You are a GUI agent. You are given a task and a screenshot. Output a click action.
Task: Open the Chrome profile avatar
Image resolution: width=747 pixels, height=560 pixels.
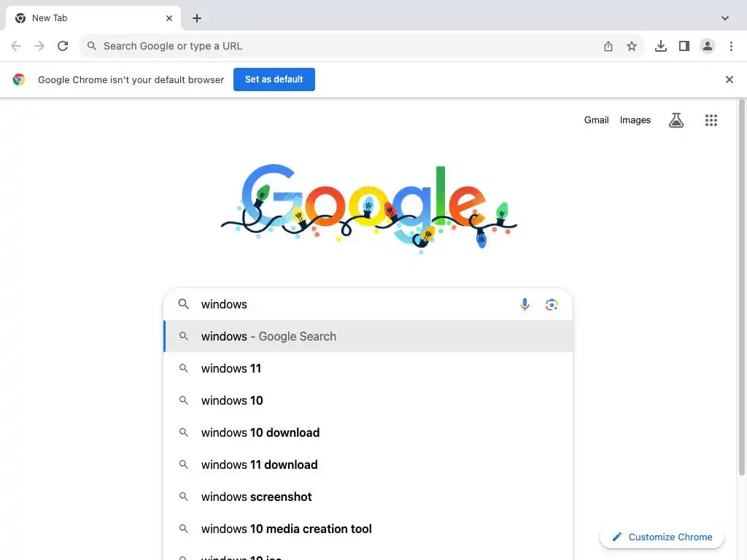[708, 46]
